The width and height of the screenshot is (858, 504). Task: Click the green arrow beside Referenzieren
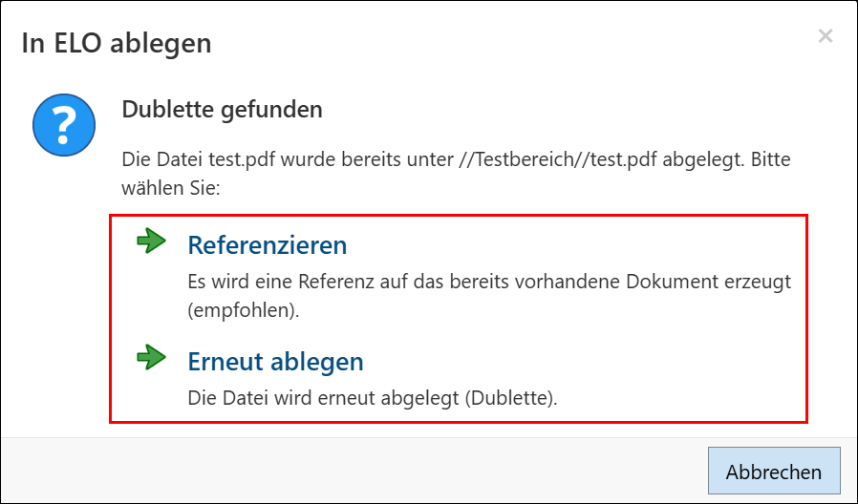pos(151,241)
